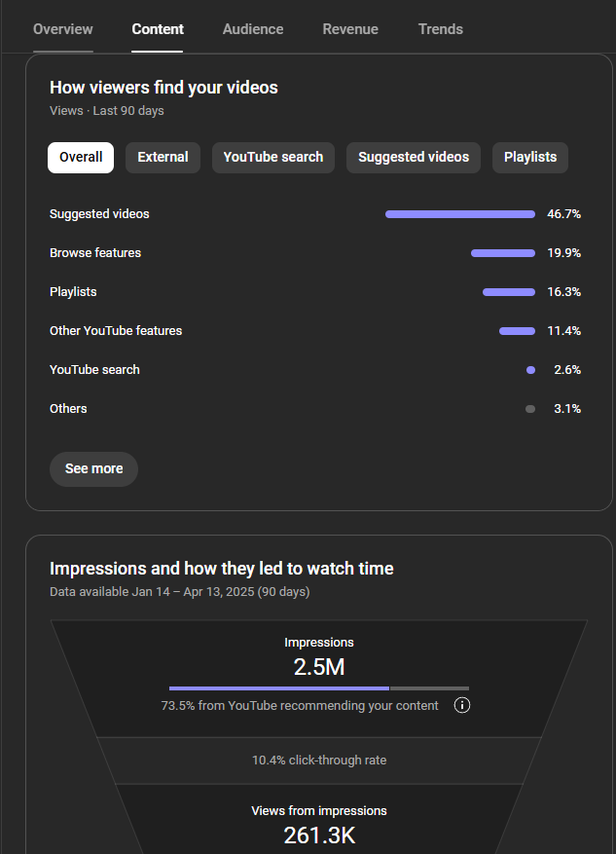Switch to the Audience tab
The width and height of the screenshot is (616, 854).
click(x=252, y=29)
